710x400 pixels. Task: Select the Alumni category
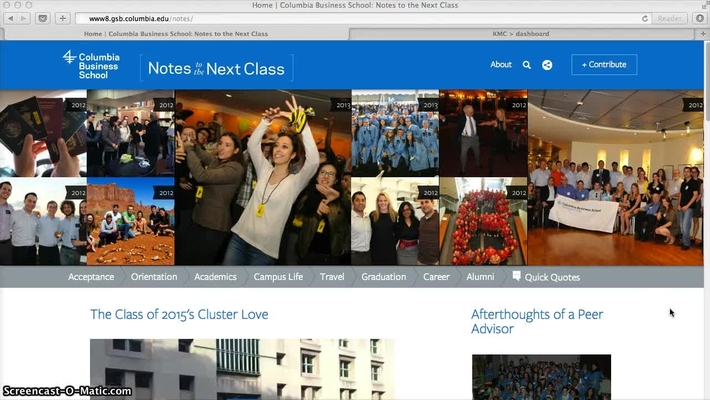tap(480, 277)
